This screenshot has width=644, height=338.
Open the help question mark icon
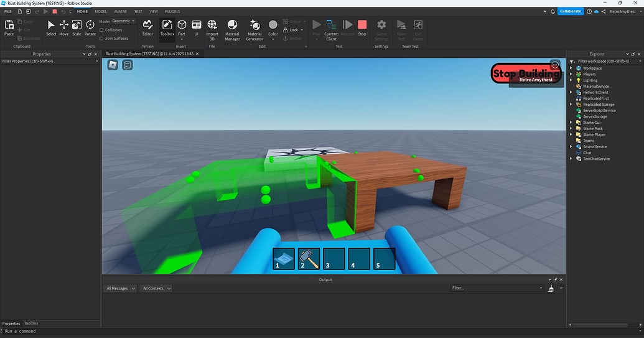coord(589,11)
